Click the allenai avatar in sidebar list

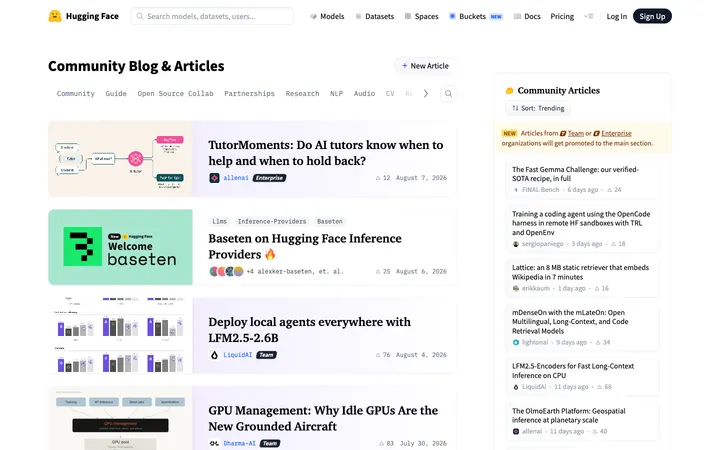point(516,432)
